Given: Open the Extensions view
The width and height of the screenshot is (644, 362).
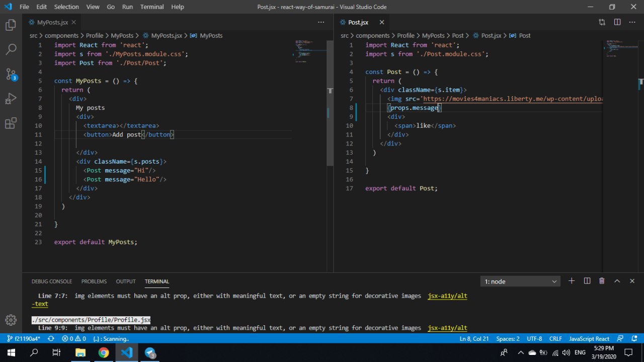Looking at the screenshot, I should pos(11,123).
